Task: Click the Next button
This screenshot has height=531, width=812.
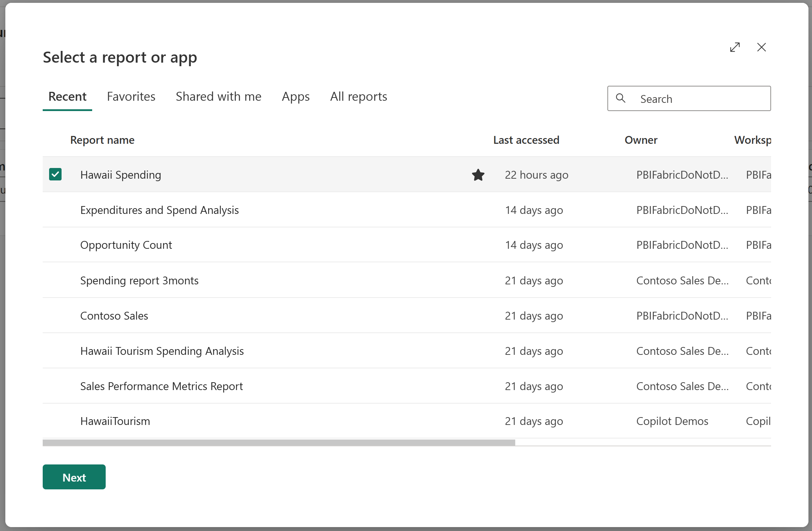Action: click(x=74, y=477)
